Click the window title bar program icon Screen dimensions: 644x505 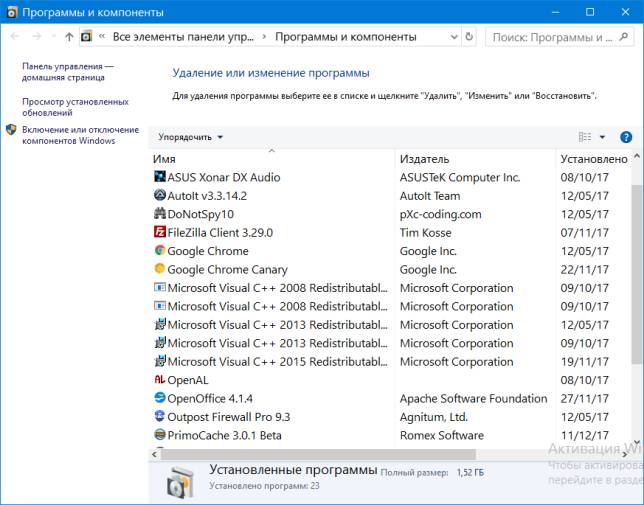12,12
